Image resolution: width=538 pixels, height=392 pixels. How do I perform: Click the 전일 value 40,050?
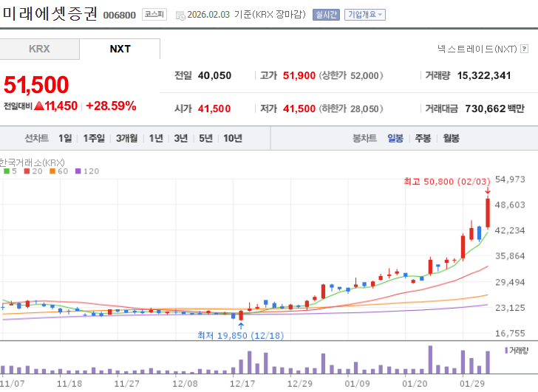coord(214,75)
